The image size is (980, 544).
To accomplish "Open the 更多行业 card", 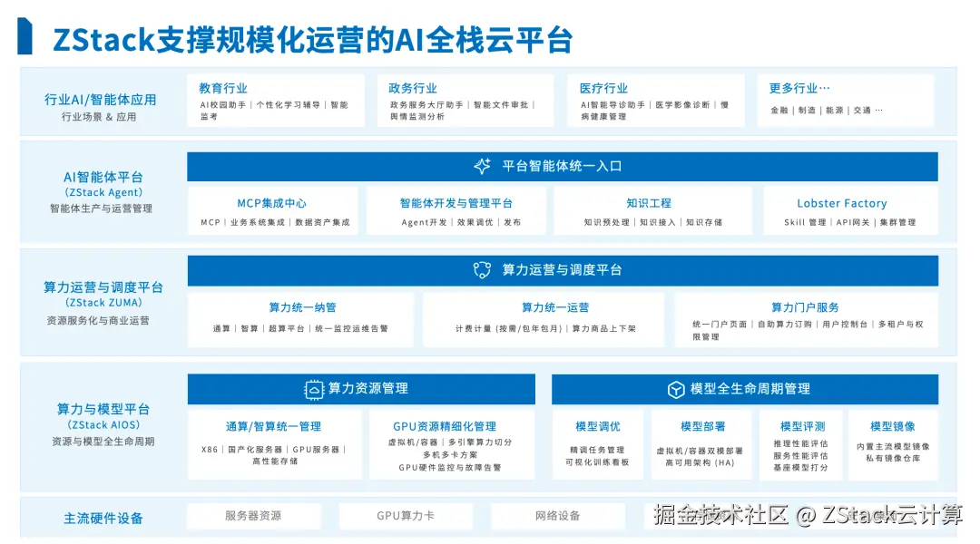I will click(846, 101).
